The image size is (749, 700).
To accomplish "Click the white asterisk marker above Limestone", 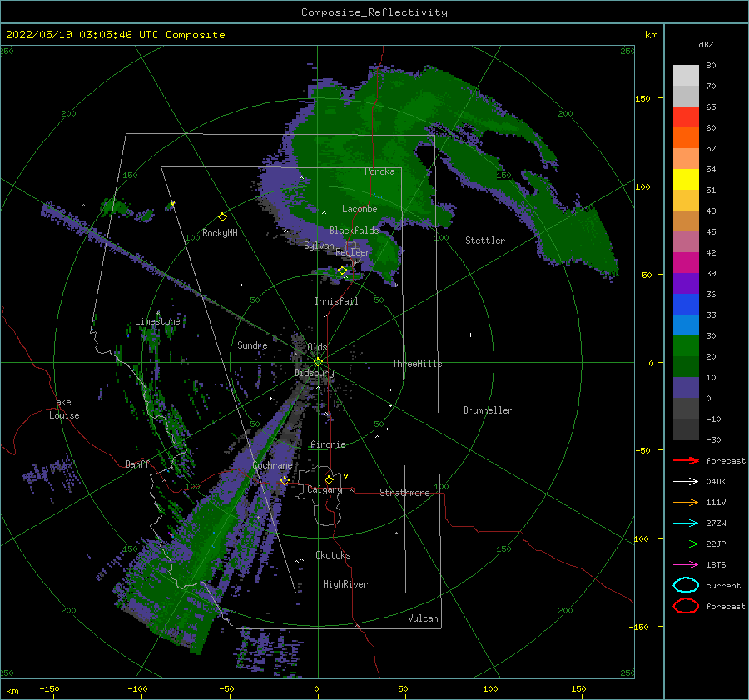I will click(157, 314).
